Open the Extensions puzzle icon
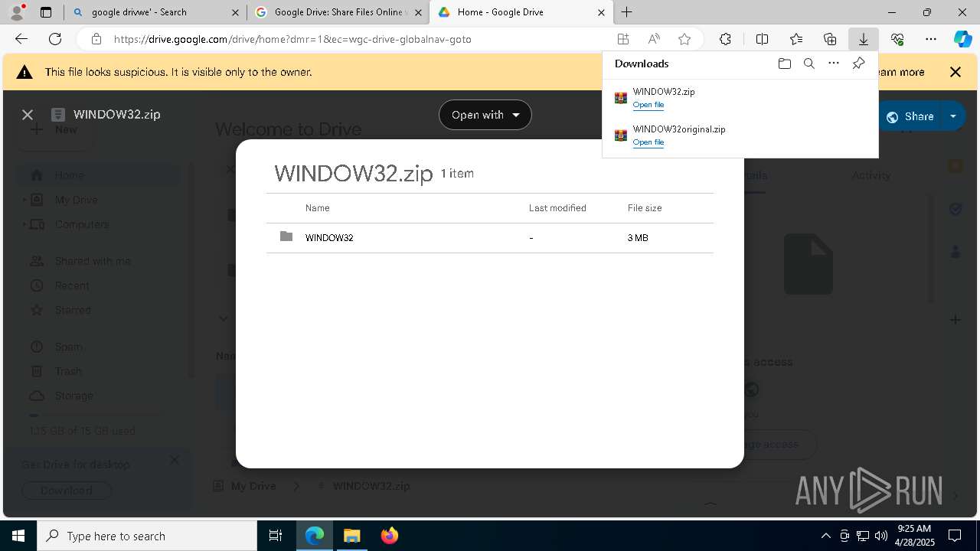Viewport: 980px width, 551px height. pos(726,39)
